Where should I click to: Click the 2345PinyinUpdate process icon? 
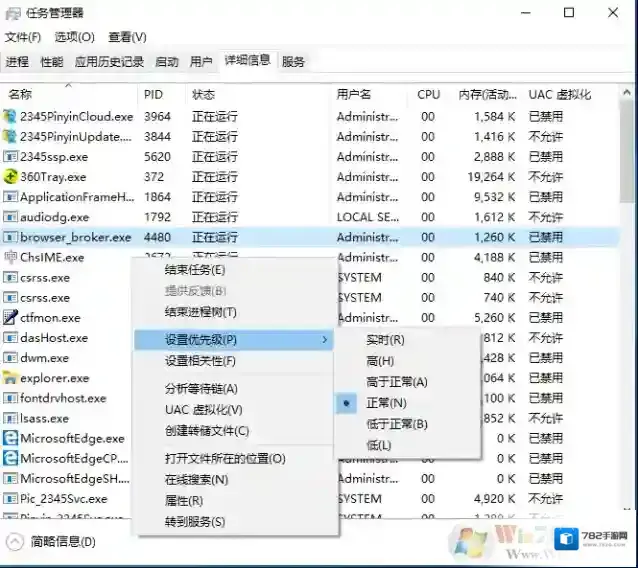(10, 136)
